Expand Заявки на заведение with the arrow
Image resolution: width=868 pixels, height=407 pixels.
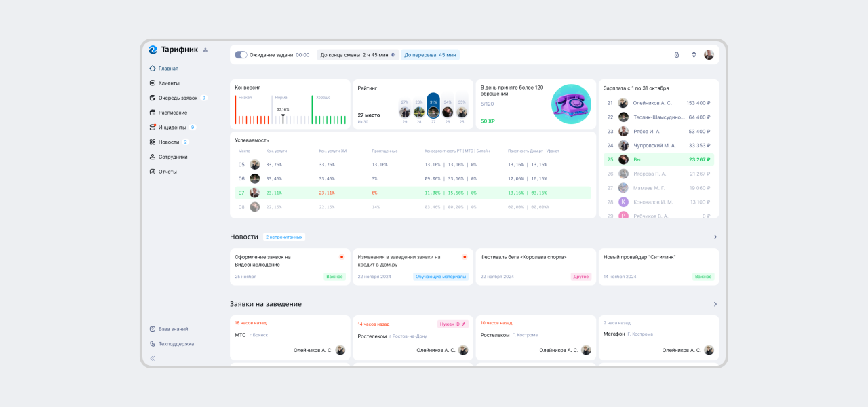tap(715, 305)
